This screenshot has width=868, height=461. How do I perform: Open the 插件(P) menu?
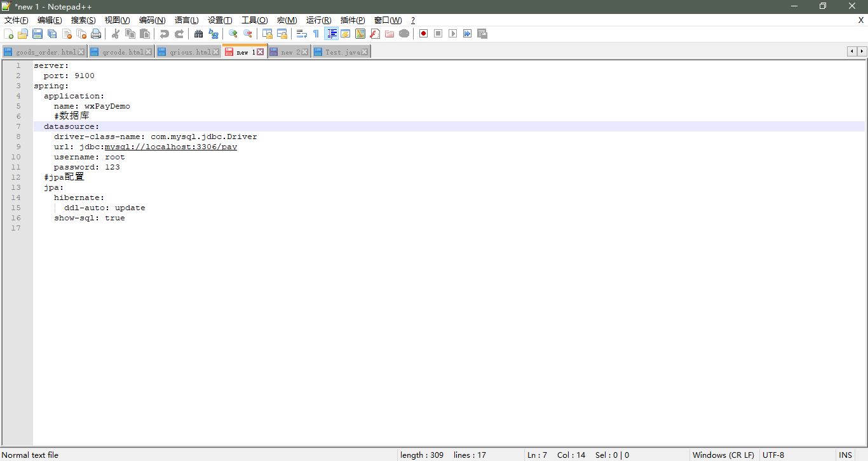(x=353, y=20)
